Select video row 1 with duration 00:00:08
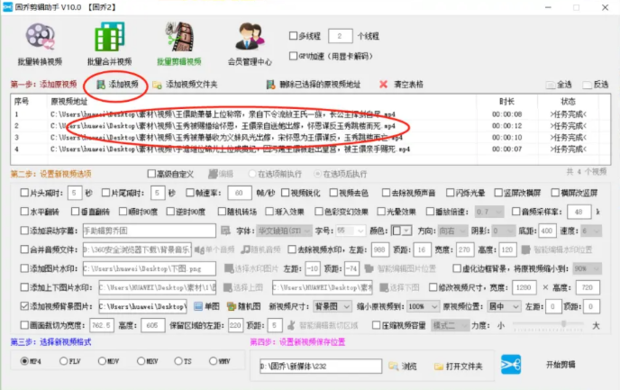The height and width of the screenshot is (390, 620). tap(310, 114)
